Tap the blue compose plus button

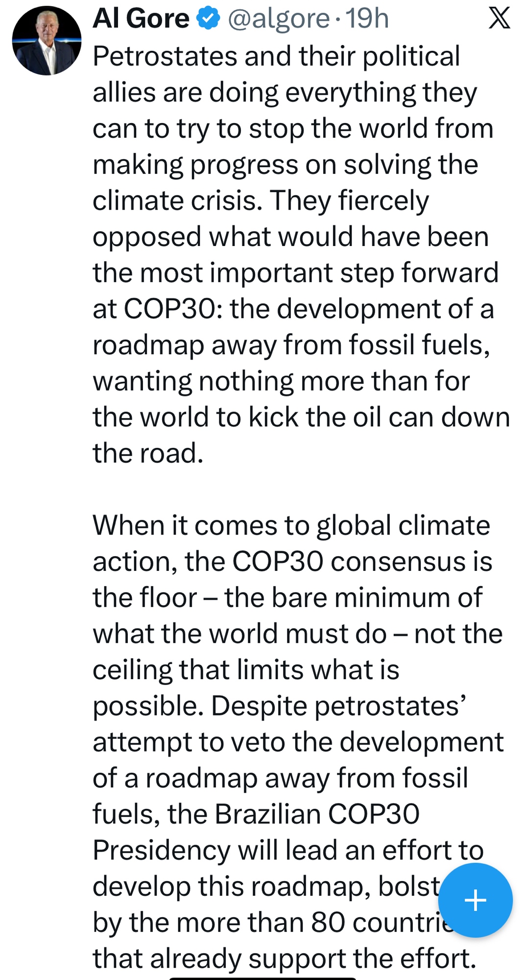(x=475, y=900)
